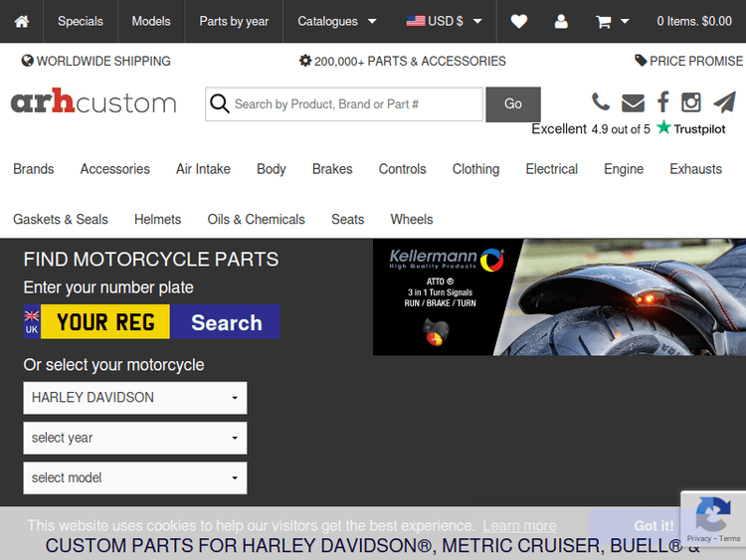The image size is (746, 560).
Task: Click the Go search button
Action: 513,104
